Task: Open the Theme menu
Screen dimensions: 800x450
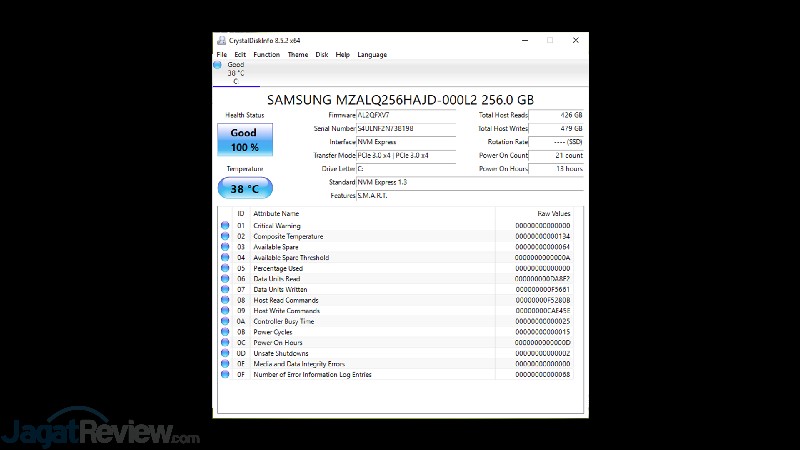Action: (x=298, y=55)
